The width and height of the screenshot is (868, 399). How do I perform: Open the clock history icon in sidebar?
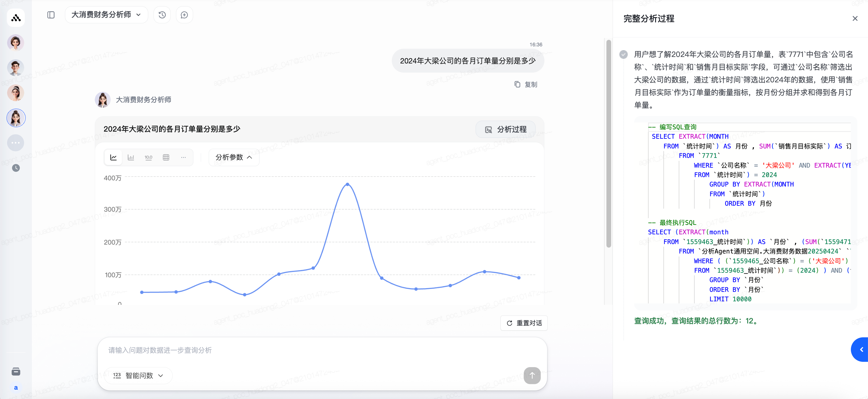(16, 168)
